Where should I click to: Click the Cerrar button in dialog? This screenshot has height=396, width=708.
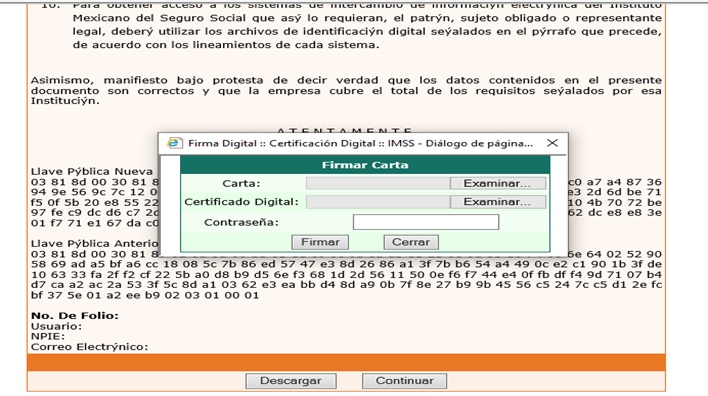(x=411, y=242)
